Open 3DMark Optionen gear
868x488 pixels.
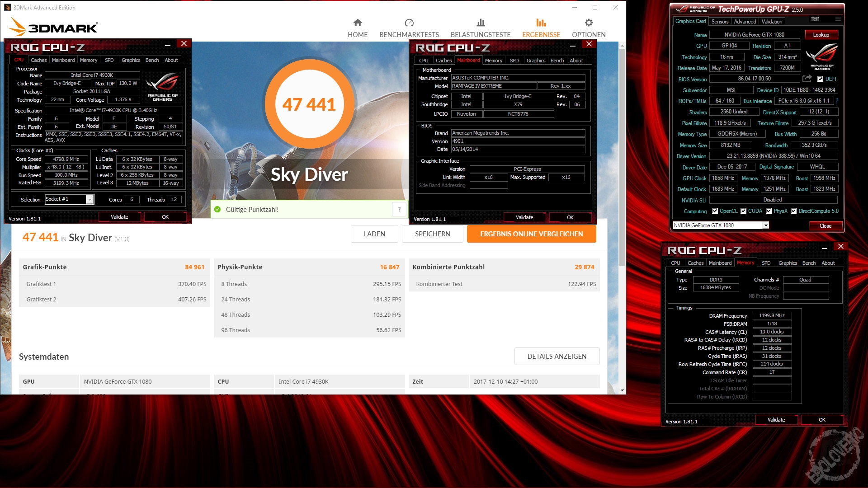pos(589,23)
